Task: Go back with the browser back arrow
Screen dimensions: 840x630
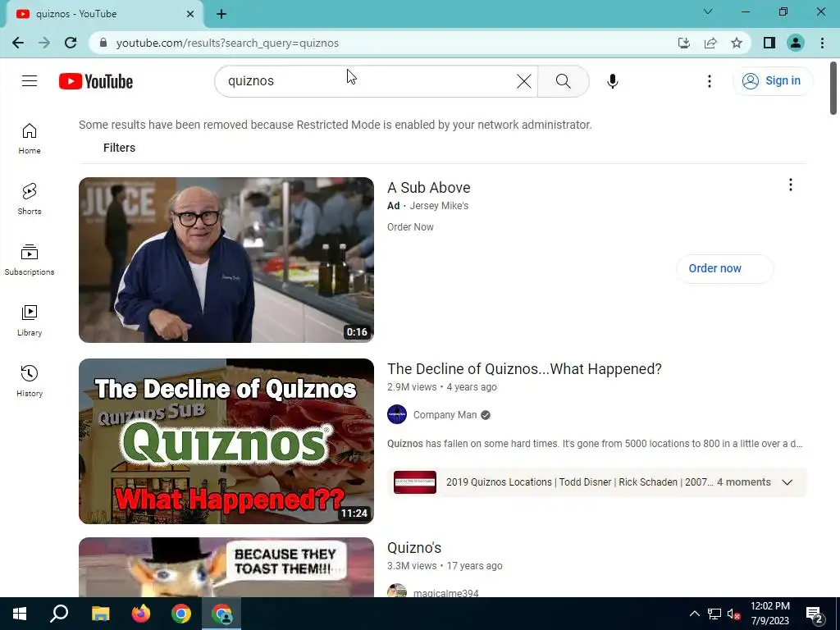Action: click(18, 43)
